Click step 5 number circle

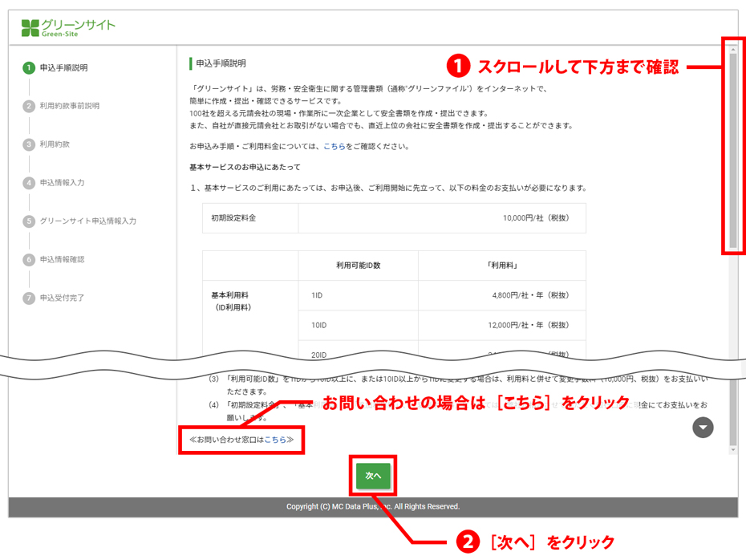29,221
